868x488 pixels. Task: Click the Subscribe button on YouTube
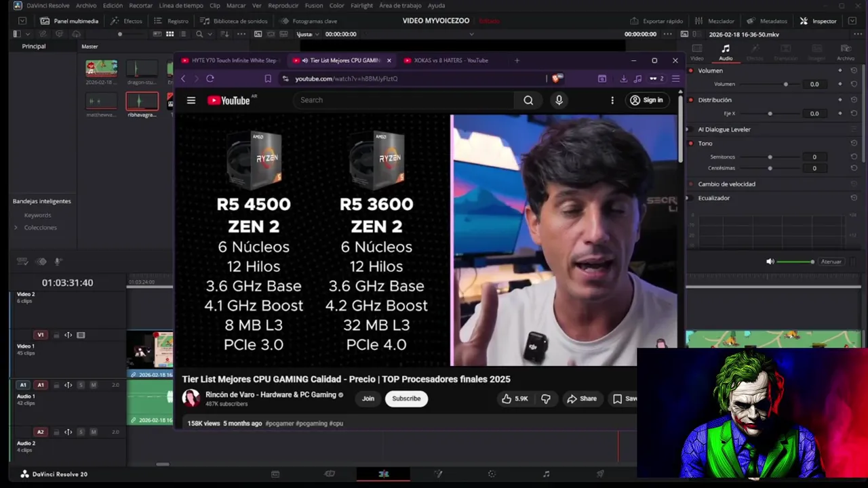pos(406,399)
